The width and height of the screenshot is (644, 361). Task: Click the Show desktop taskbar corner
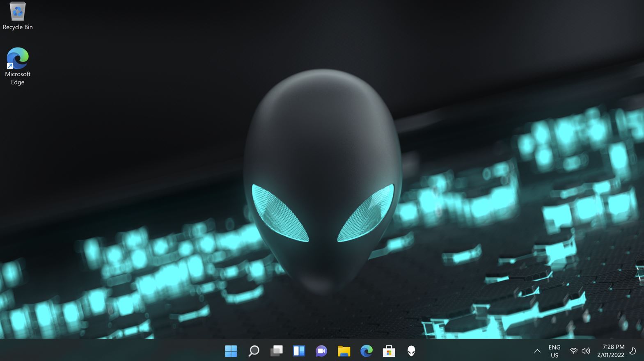tap(642, 351)
